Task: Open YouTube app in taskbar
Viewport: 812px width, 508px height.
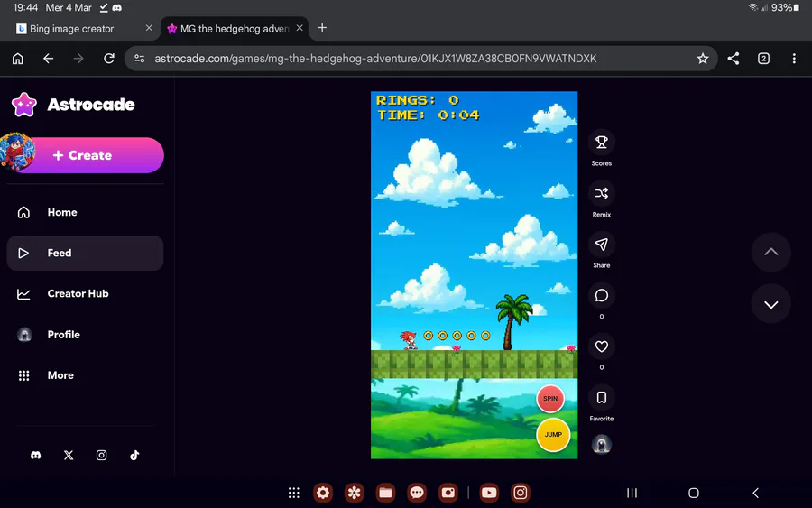Action: click(x=489, y=493)
